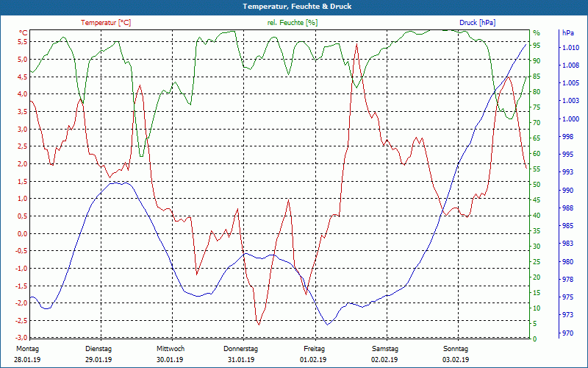Screen dimensions: 588x368
Task: Click the '2,5' temperature axis value
Action: [23, 146]
